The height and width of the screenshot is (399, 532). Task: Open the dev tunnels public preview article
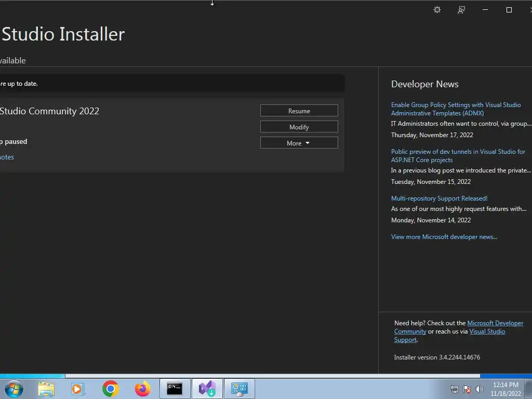(x=458, y=156)
